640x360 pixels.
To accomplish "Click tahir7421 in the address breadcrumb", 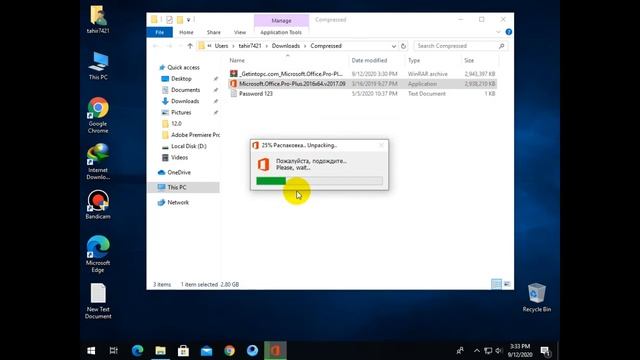I will click(x=250, y=46).
